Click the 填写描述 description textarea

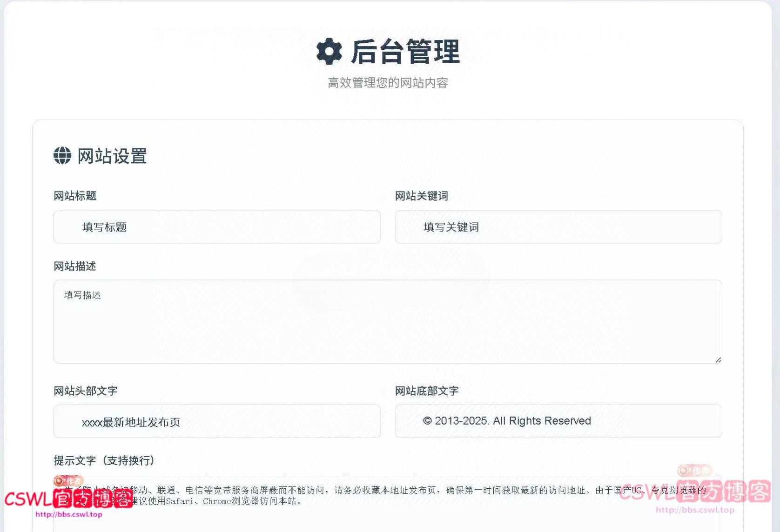pyautogui.click(x=387, y=321)
